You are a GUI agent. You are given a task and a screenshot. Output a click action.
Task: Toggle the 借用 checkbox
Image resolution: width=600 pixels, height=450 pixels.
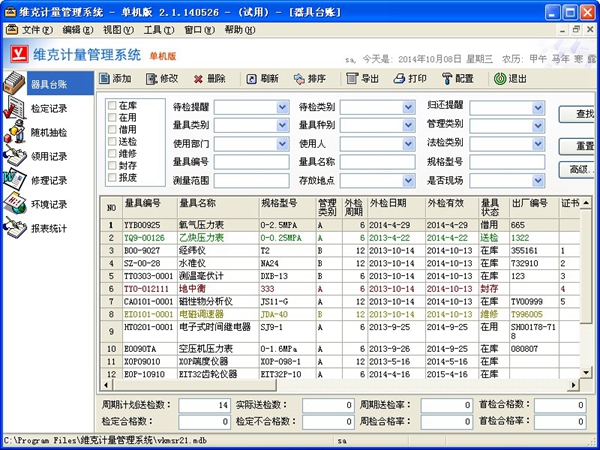pyautogui.click(x=112, y=129)
